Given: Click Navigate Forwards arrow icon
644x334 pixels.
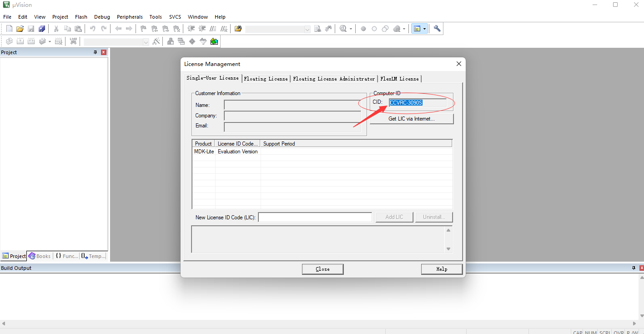Looking at the screenshot, I should click(x=129, y=29).
